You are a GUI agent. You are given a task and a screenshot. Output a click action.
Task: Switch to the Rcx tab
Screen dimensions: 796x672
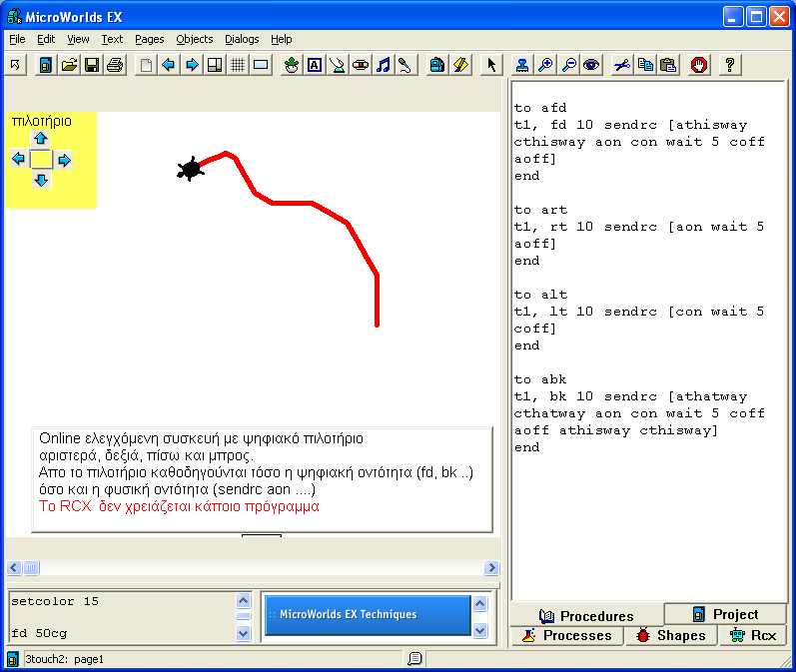(x=753, y=635)
